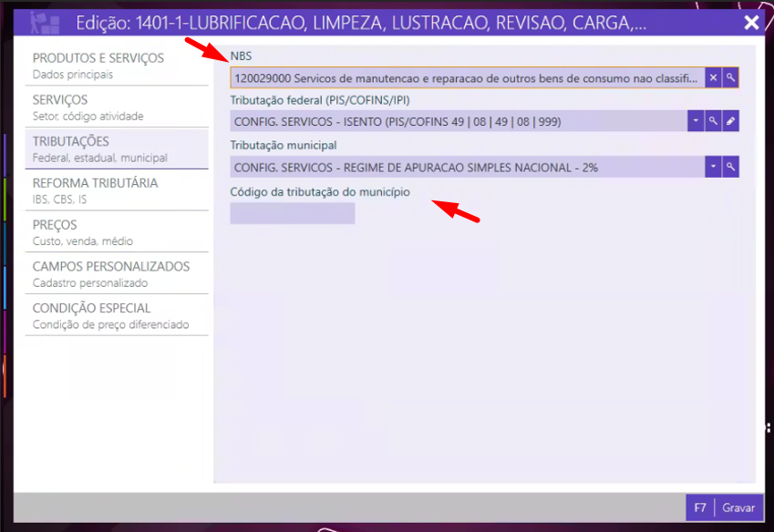
Task: Search municipal taxation with the magnifier icon
Action: pyautogui.click(x=730, y=167)
